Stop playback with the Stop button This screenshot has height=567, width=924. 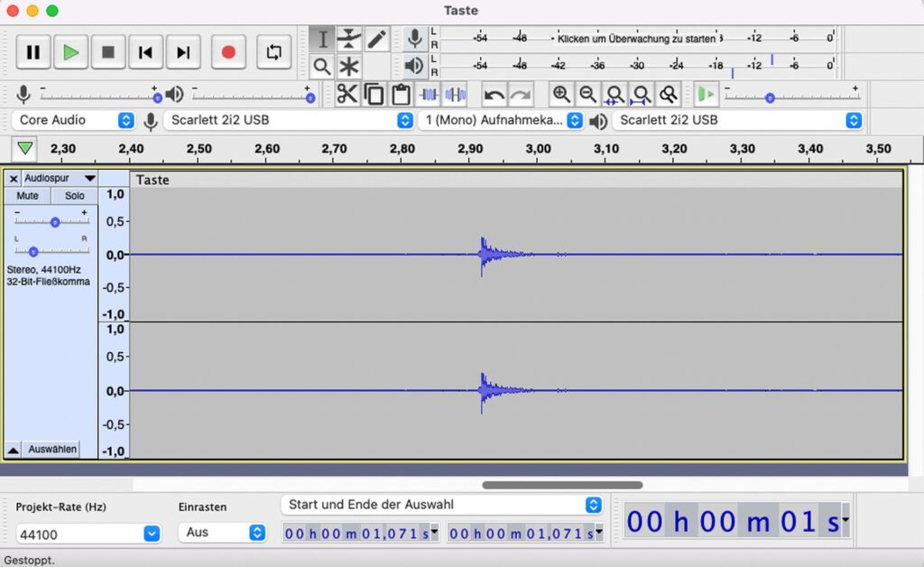[108, 52]
